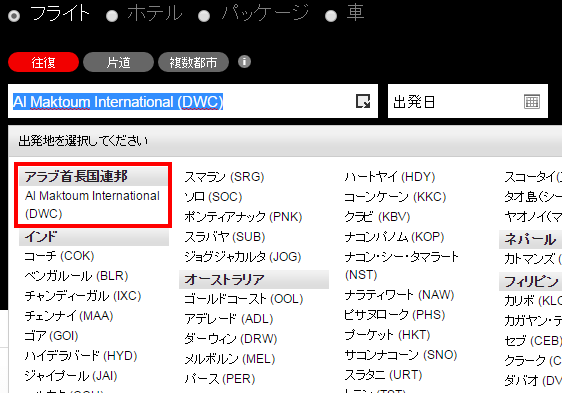
Task: Open the calendar icon for 出発日
Action: click(x=532, y=101)
